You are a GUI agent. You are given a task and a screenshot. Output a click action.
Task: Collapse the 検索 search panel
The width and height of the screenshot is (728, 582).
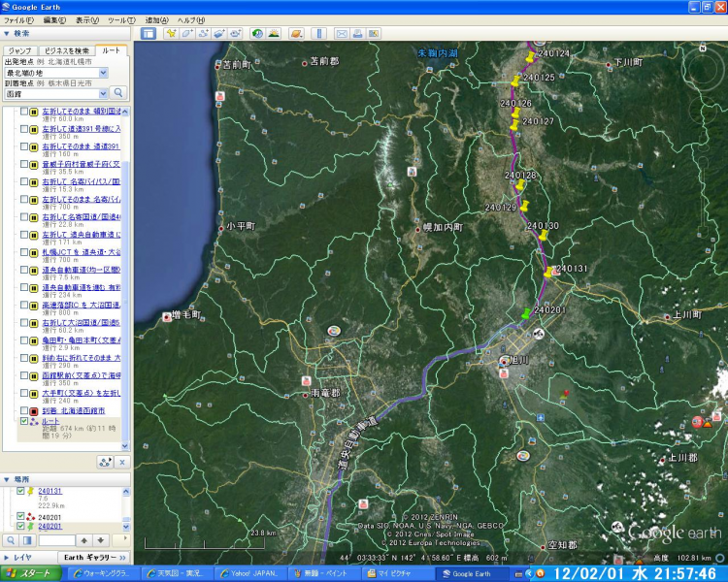(x=7, y=33)
